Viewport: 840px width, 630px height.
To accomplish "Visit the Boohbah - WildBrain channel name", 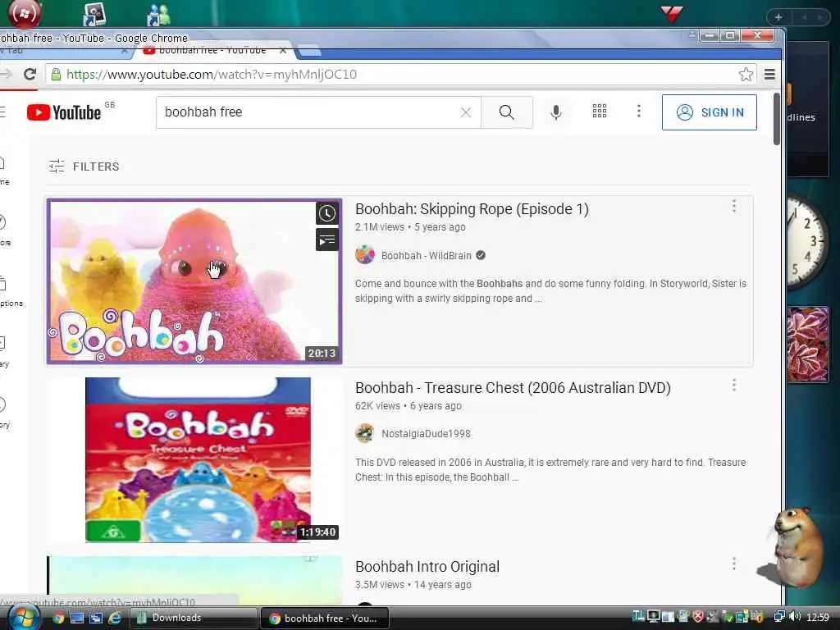I will (426, 256).
